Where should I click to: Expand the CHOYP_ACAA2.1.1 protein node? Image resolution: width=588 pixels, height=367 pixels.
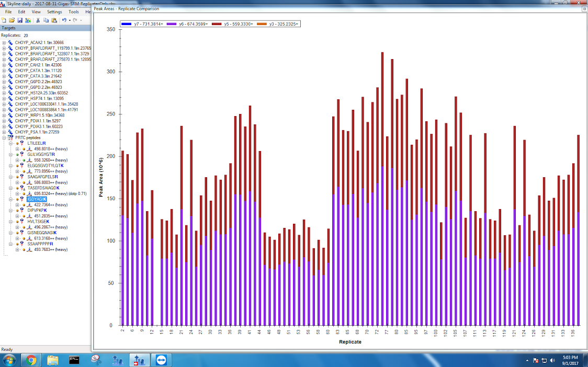click(x=4, y=42)
